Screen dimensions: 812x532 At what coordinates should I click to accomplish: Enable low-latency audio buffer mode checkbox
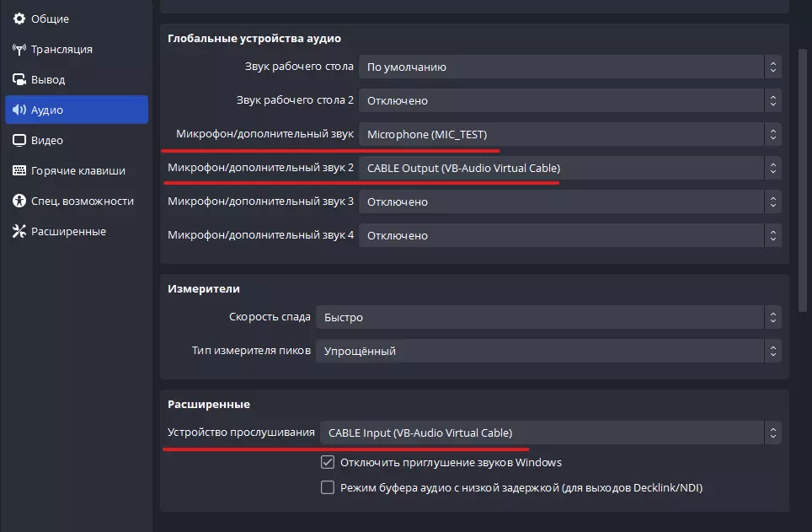[x=328, y=487]
